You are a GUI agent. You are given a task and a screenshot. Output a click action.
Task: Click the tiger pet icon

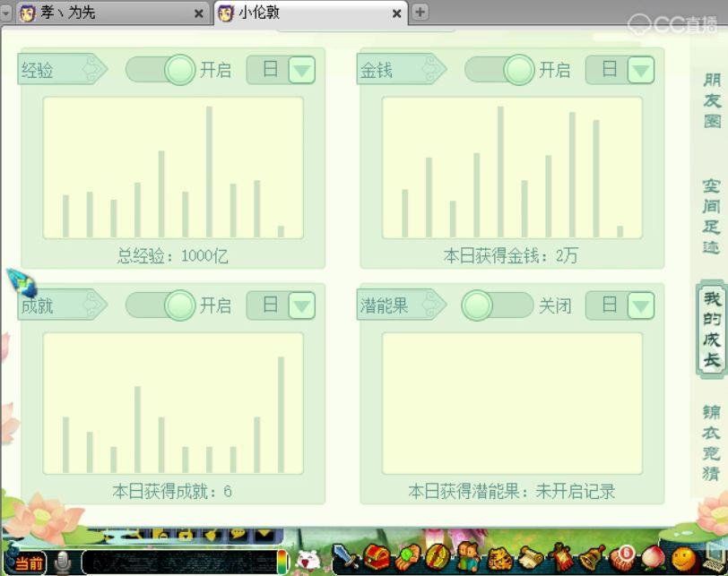click(x=499, y=558)
